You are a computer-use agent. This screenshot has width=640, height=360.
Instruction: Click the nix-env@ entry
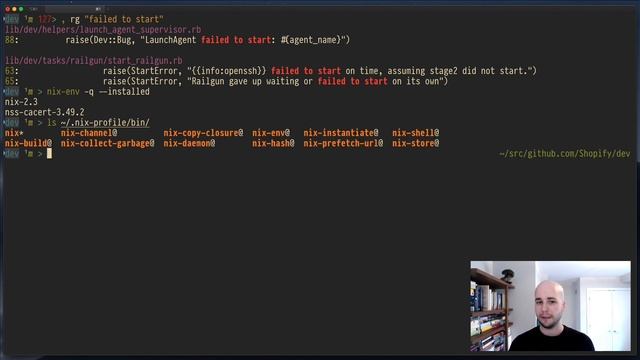pos(271,133)
